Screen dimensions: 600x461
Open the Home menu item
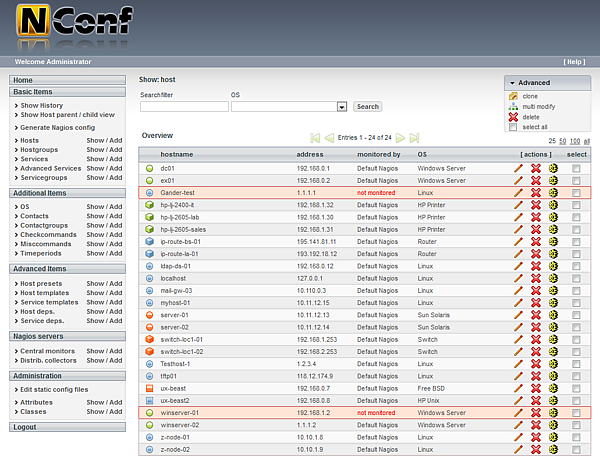(x=23, y=80)
